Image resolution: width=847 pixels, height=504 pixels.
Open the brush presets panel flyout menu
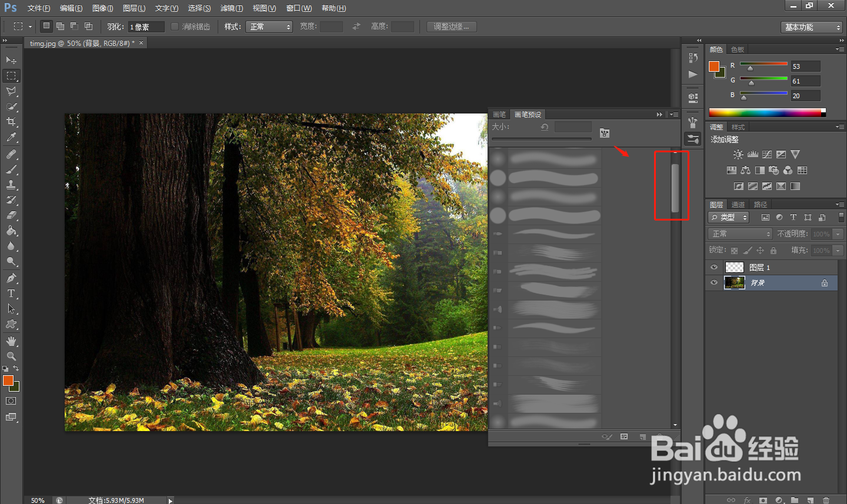click(x=674, y=115)
